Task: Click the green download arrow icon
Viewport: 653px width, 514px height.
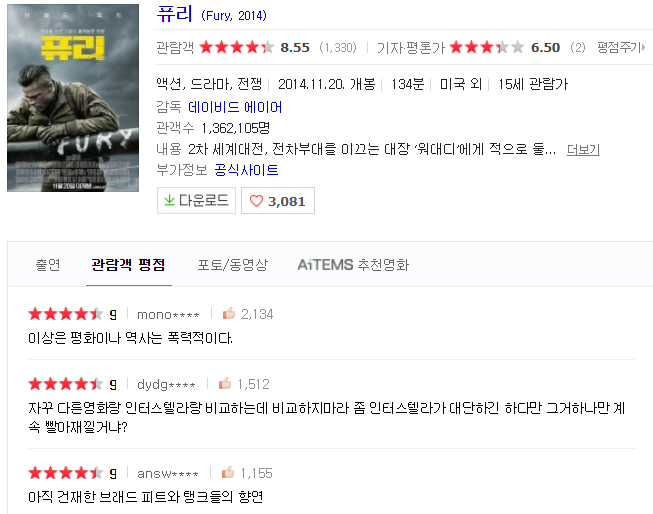Action: pos(169,200)
